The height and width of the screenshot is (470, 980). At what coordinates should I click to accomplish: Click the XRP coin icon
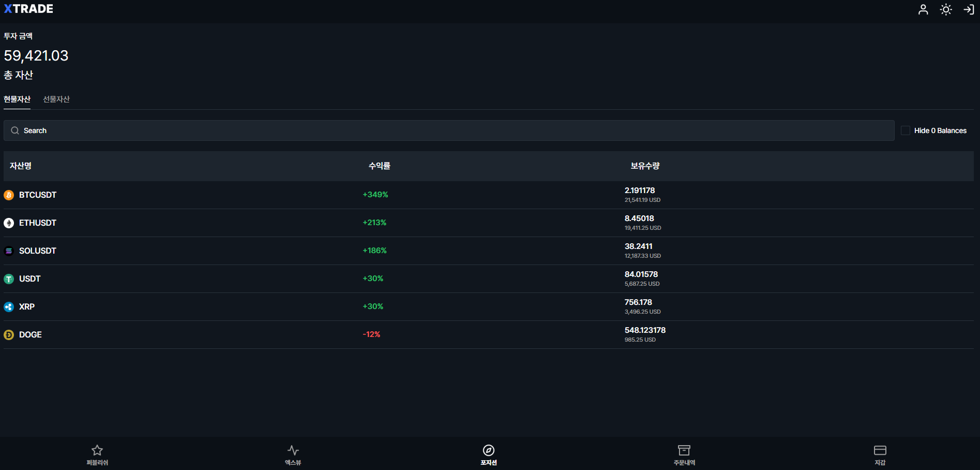tap(9, 307)
